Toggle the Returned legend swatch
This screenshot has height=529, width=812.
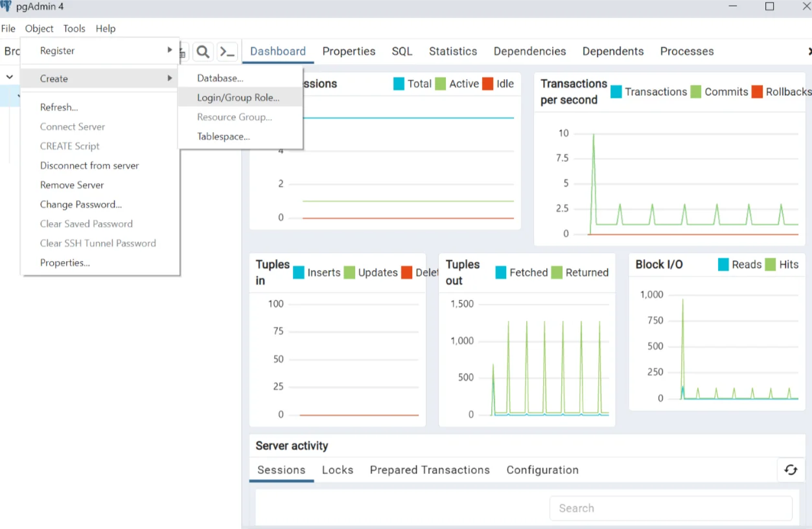(x=557, y=273)
